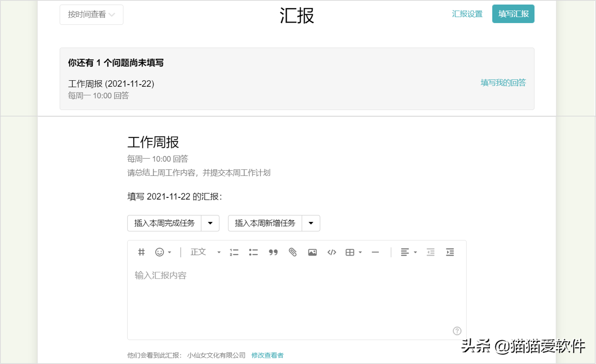Open 填写我的回答 link

coord(503,82)
